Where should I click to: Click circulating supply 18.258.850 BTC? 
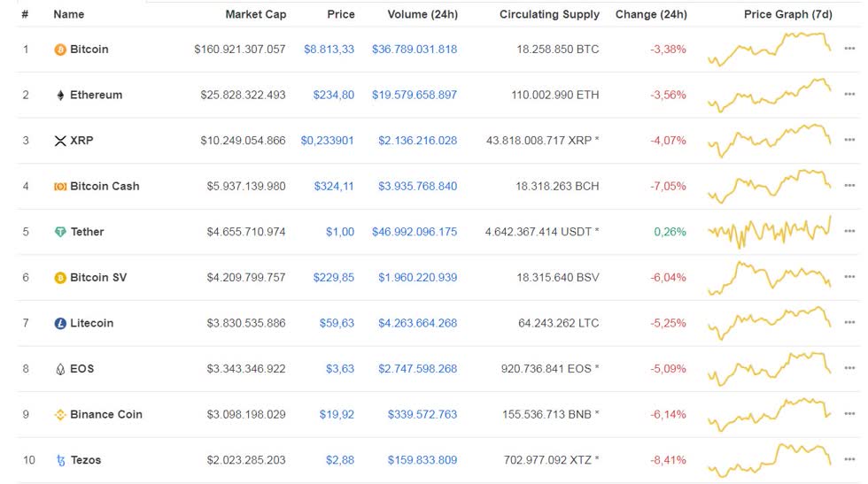pyautogui.click(x=558, y=50)
